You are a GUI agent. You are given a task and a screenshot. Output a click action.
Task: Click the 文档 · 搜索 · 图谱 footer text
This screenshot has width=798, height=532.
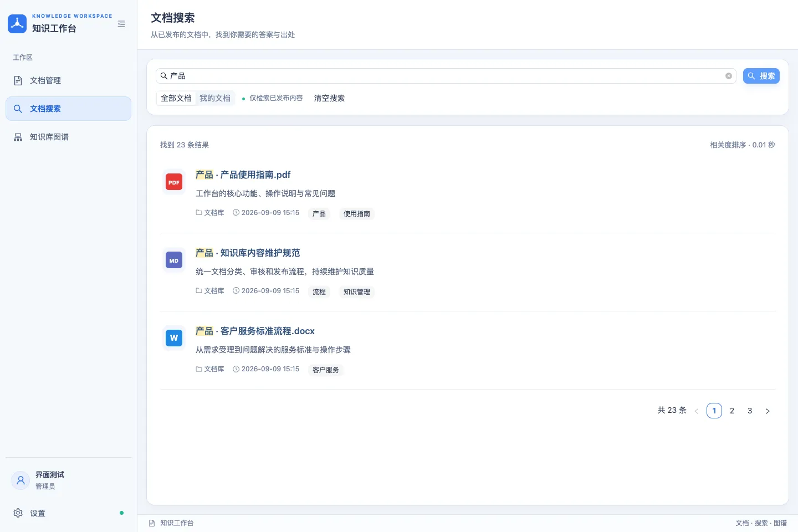point(761,523)
